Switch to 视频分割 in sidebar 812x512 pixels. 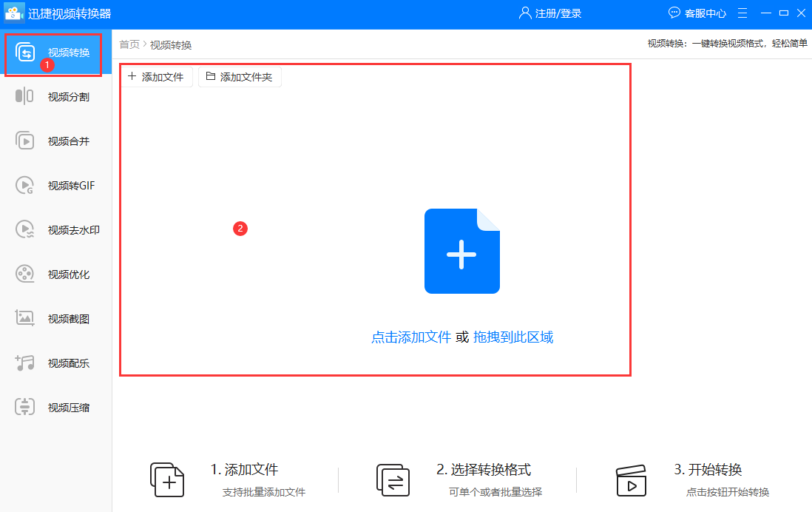[x=56, y=97]
